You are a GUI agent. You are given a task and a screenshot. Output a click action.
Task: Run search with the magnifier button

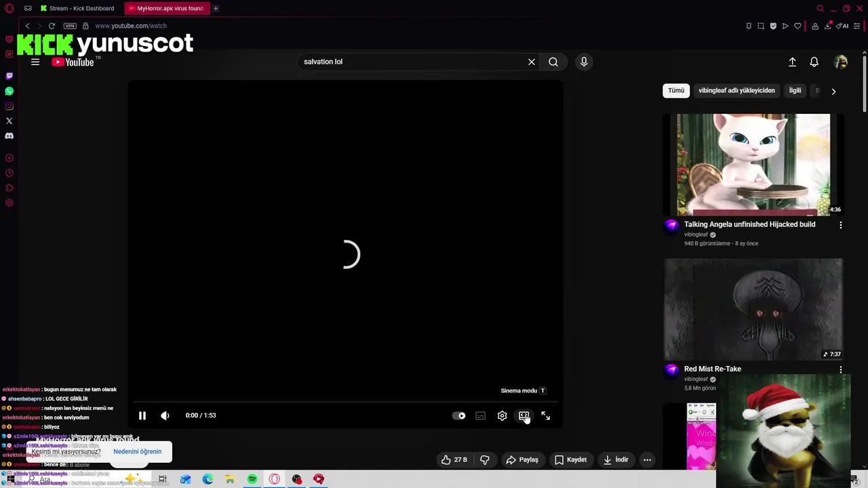[553, 62]
